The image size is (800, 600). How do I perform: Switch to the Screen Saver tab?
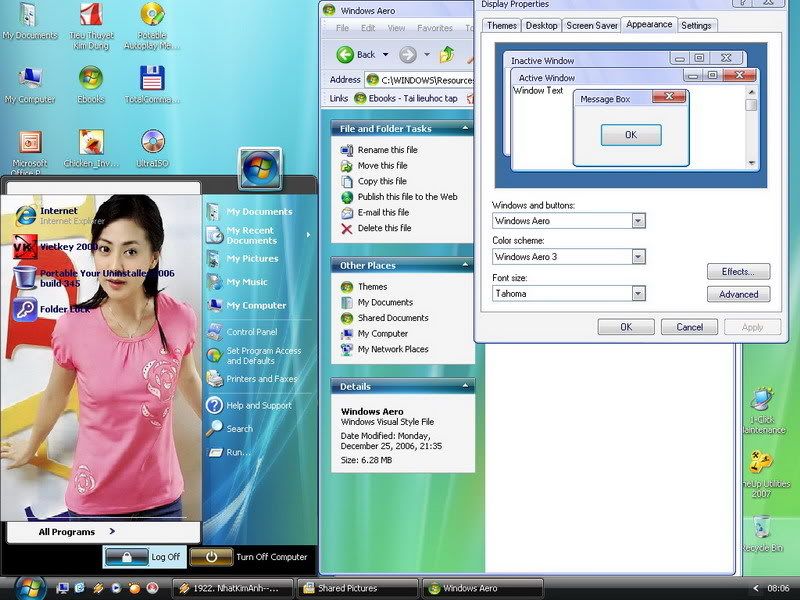pos(590,25)
